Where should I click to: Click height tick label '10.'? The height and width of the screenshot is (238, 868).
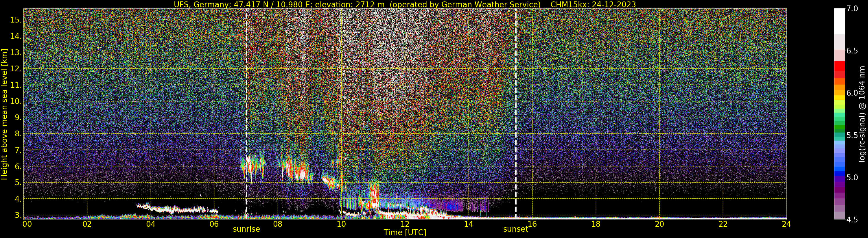click(16, 101)
